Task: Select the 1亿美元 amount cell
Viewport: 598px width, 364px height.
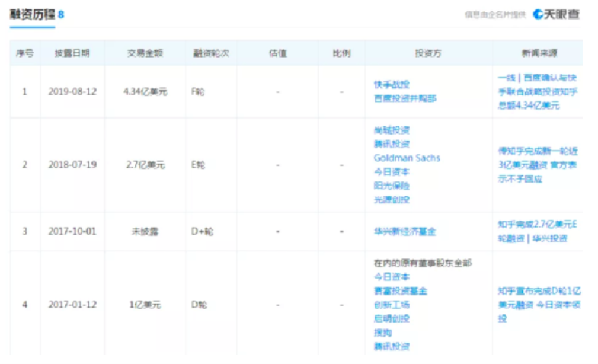Action: 145,305
